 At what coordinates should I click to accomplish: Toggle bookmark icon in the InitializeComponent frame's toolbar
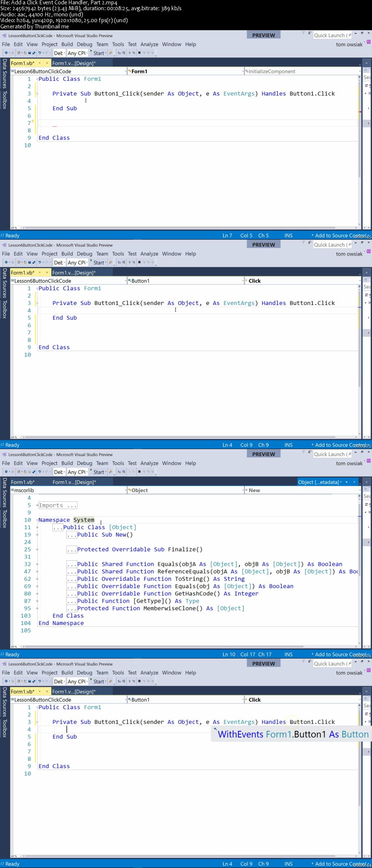139,53
